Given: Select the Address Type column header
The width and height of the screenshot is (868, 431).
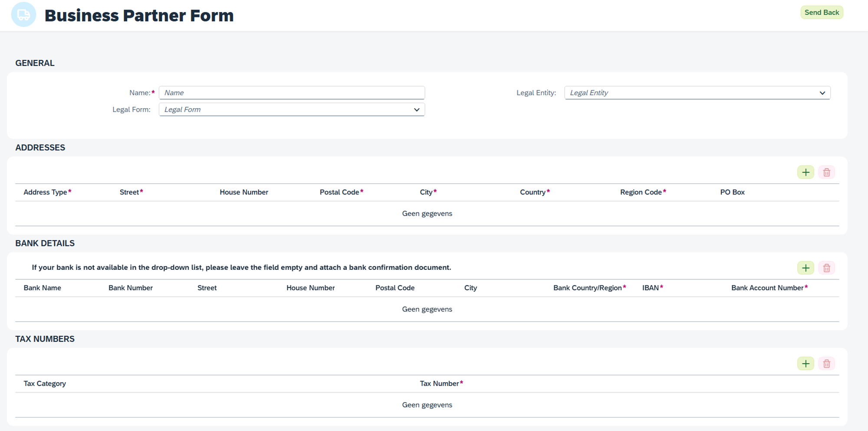Looking at the screenshot, I should pyautogui.click(x=45, y=192).
